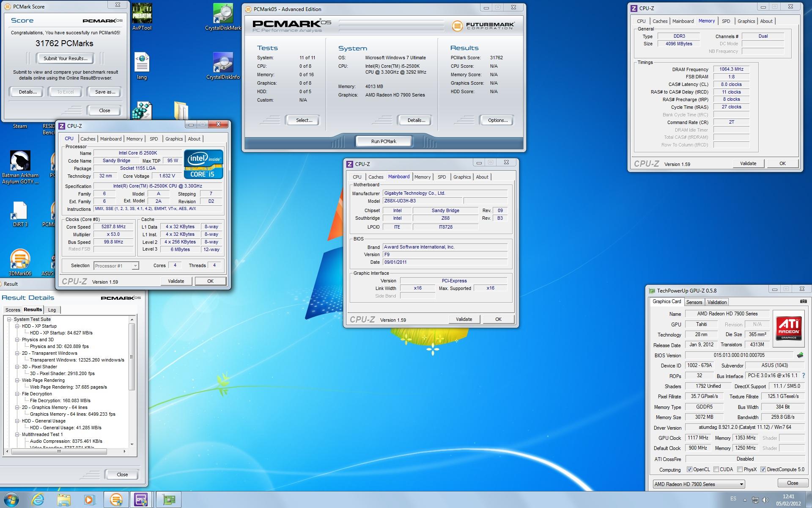Open Batman Arkham Asylum GOTY shortcut
The width and height of the screenshot is (812, 508).
[x=20, y=168]
